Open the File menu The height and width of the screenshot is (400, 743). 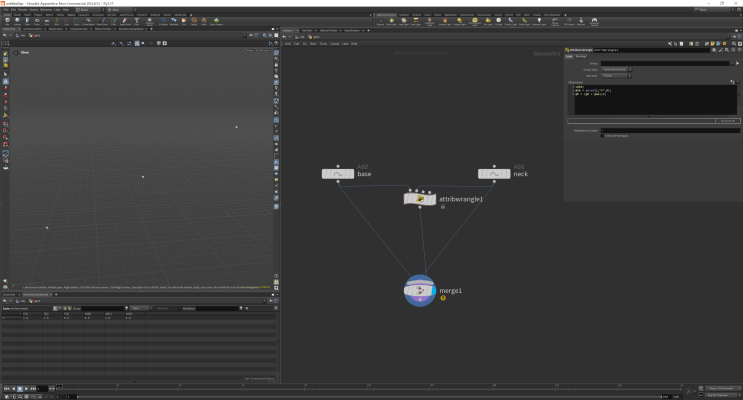point(6,9)
